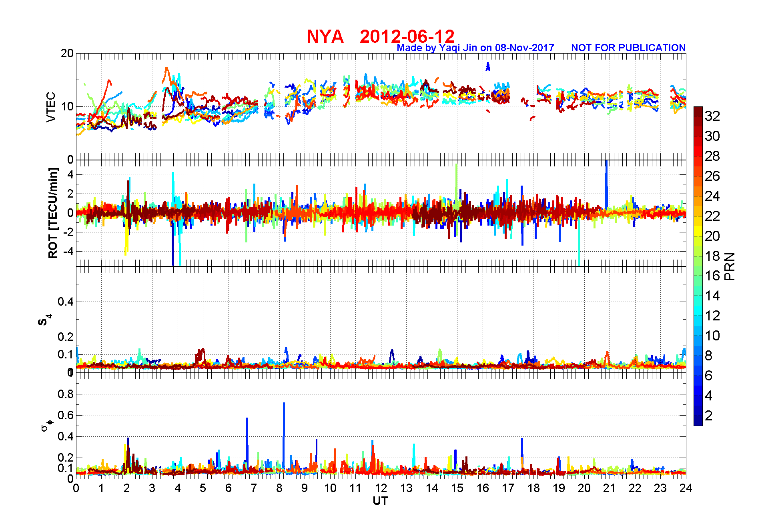
Task: Pick the yellow segment of the PRN colorbar
Action: 698,231
